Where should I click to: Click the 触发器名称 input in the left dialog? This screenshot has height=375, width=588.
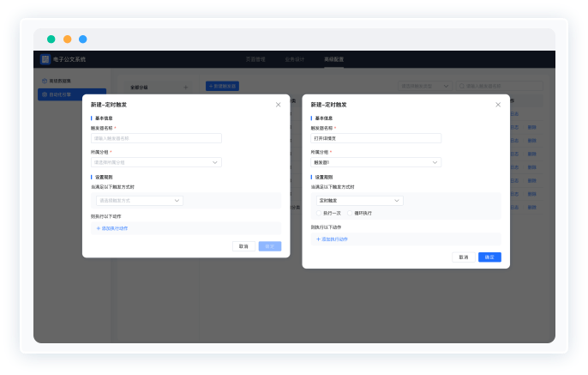pyautogui.click(x=156, y=138)
